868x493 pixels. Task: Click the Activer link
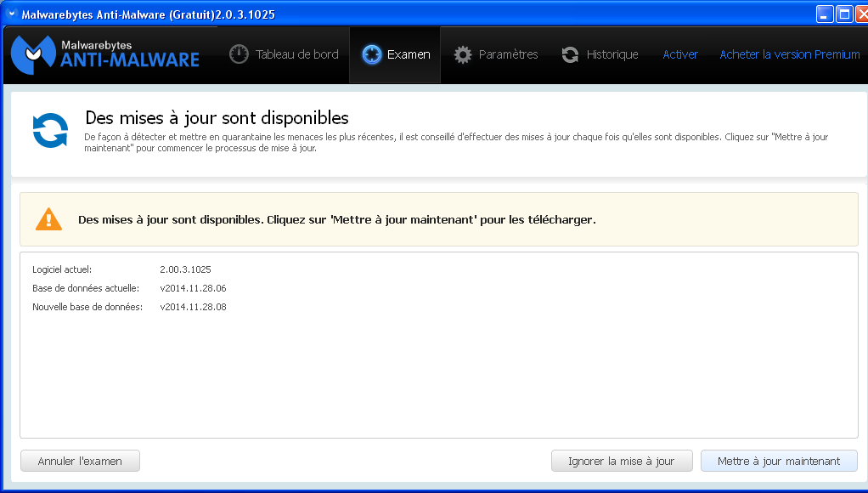click(x=680, y=54)
